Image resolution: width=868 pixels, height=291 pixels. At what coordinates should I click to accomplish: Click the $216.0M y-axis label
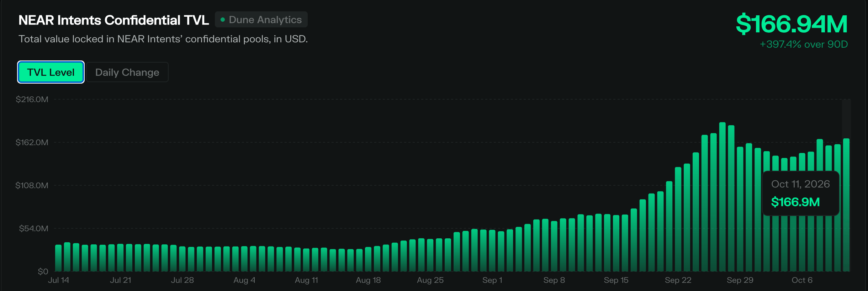tap(32, 99)
